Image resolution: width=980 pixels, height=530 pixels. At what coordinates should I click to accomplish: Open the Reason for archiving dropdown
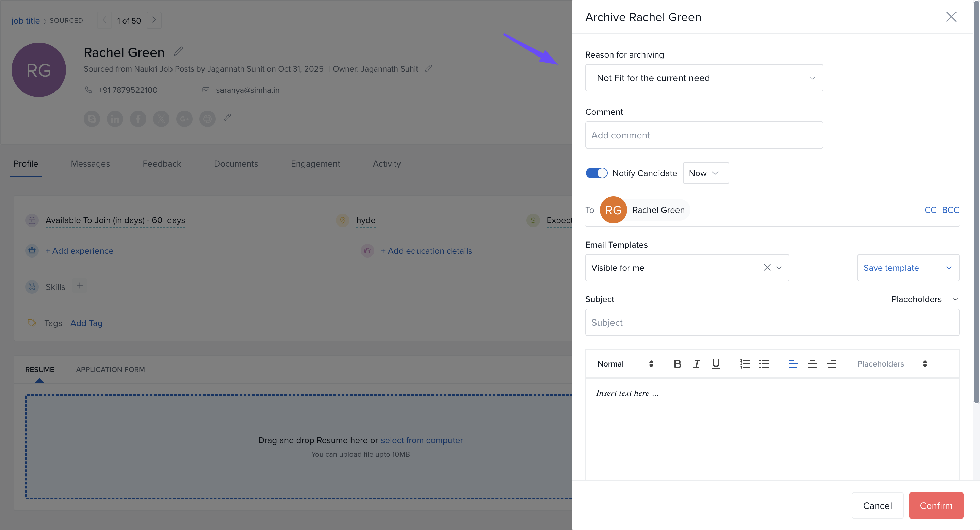tap(704, 78)
